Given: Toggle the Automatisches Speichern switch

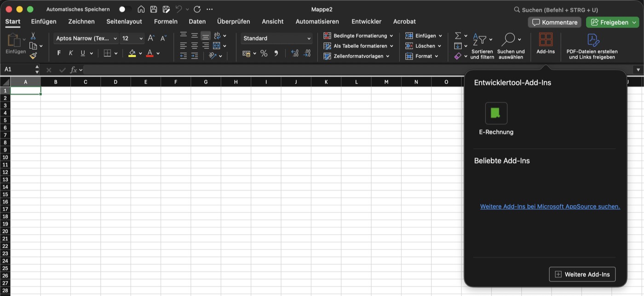Looking at the screenshot, I should click(124, 9).
